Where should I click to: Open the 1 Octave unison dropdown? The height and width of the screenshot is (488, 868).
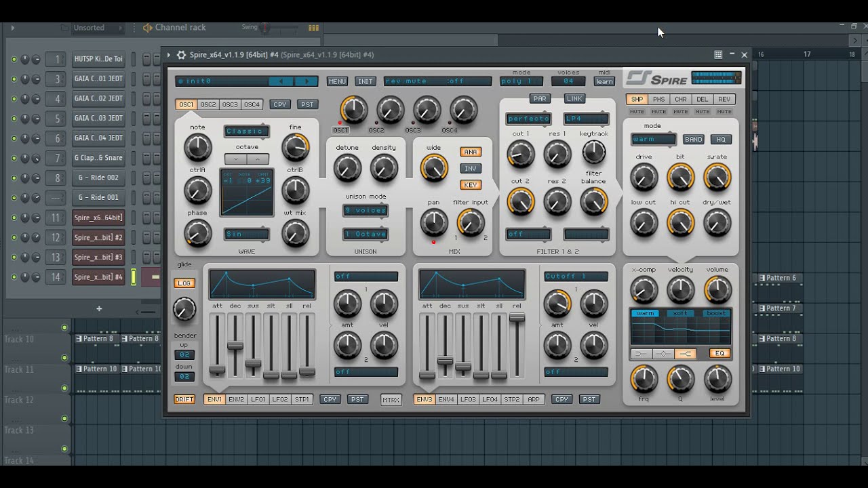[366, 235]
